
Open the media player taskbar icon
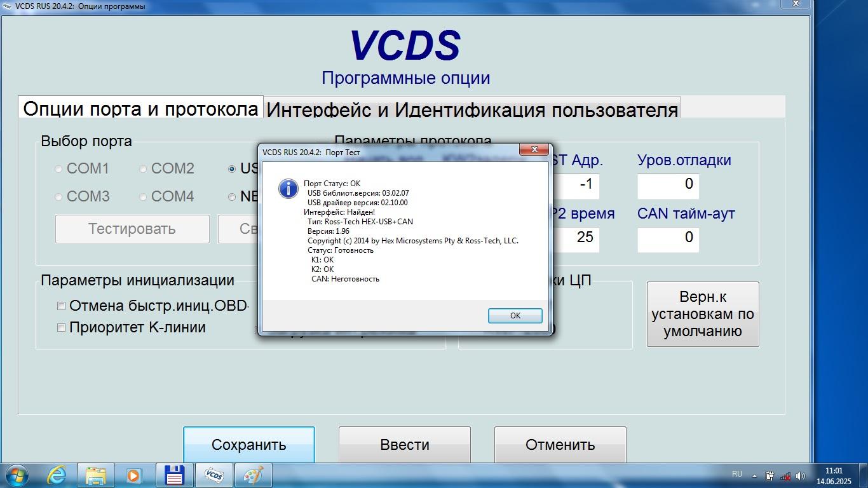tap(133, 475)
